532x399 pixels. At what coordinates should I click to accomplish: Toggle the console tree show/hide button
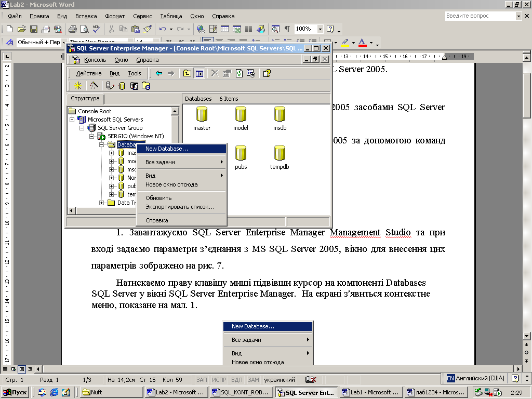coord(199,73)
